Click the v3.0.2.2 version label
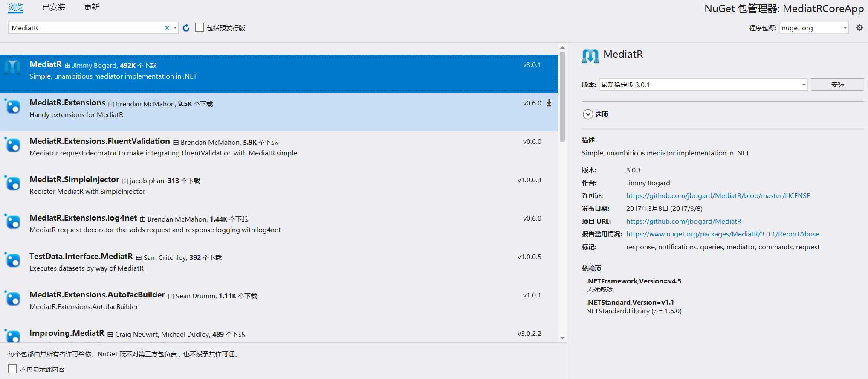This screenshot has height=379, width=868. (x=529, y=334)
